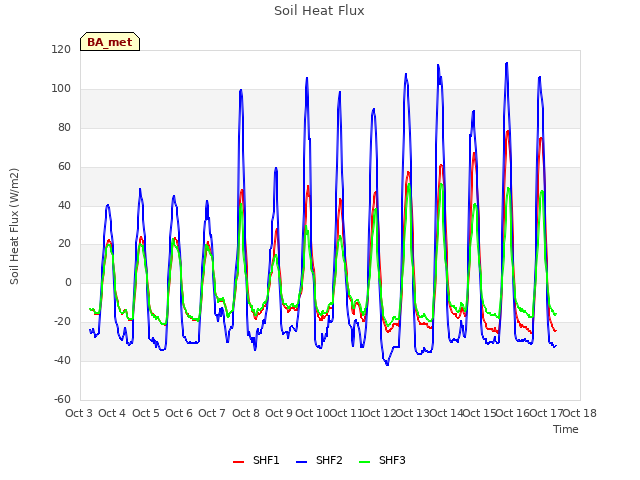This screenshot has height=480, width=640.
Task: Click the -40 y-axis tick label
Action: point(62,360)
